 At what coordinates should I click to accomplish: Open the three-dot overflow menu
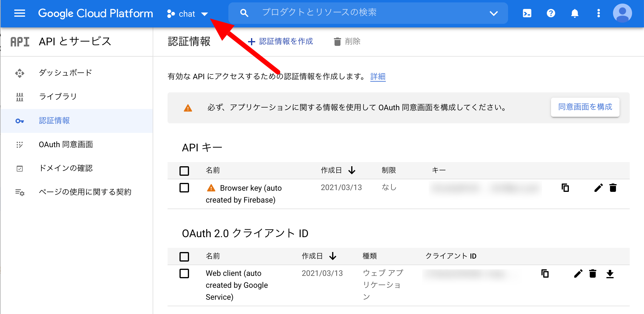pyautogui.click(x=599, y=13)
